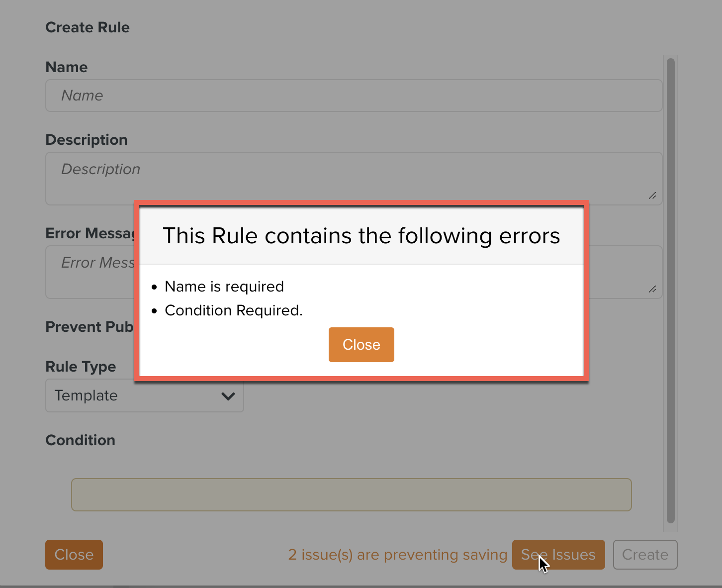The height and width of the screenshot is (588, 722).
Task: Click the Error Message resize handle
Action: 652,289
